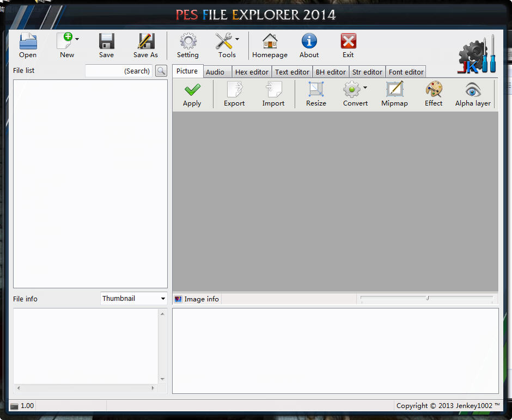Click the Copyright 2013 Jenkey1002 text
This screenshot has height=420, width=512.
[448, 406]
